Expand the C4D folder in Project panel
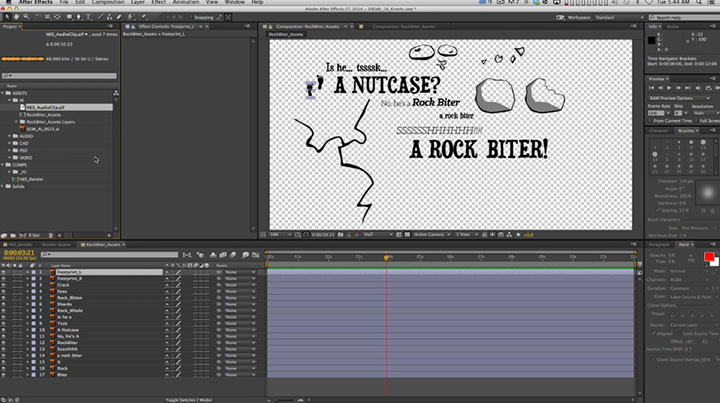This screenshot has height=403, width=720. click(10, 143)
